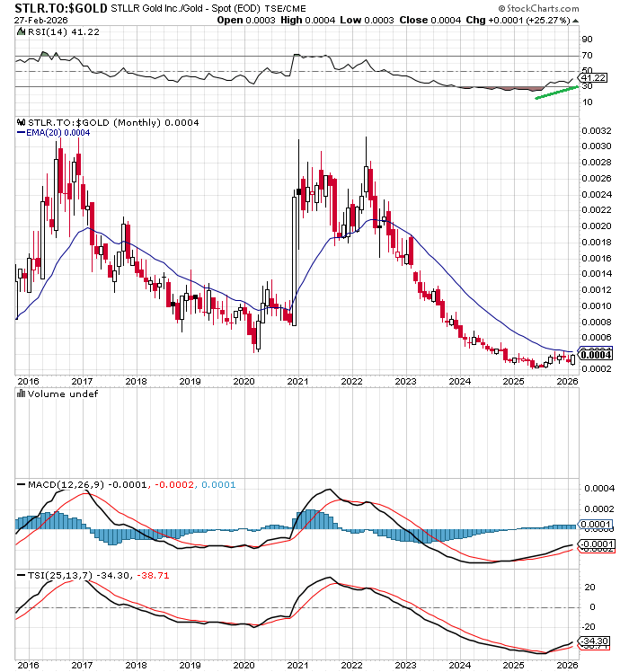Click the volume bars icon

[x=21, y=393]
